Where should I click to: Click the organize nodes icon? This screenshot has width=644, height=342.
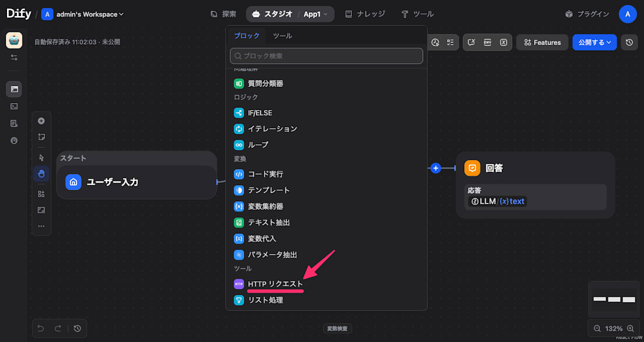41,194
